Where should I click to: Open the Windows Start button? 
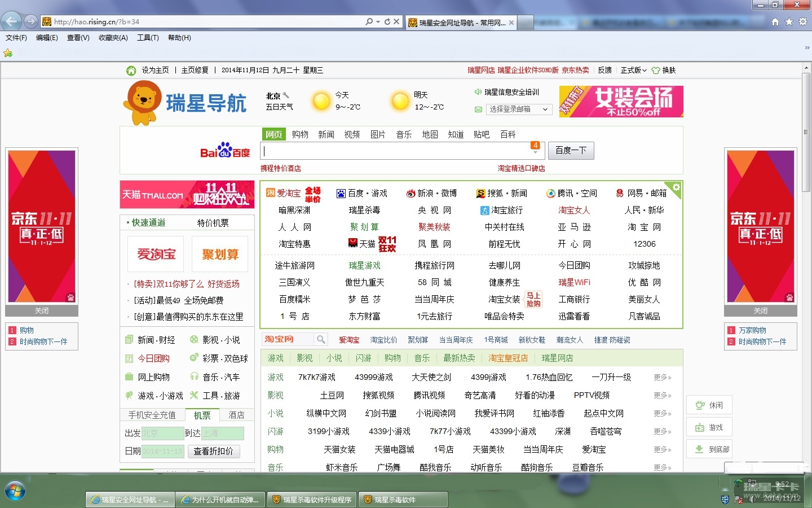tap(15, 491)
